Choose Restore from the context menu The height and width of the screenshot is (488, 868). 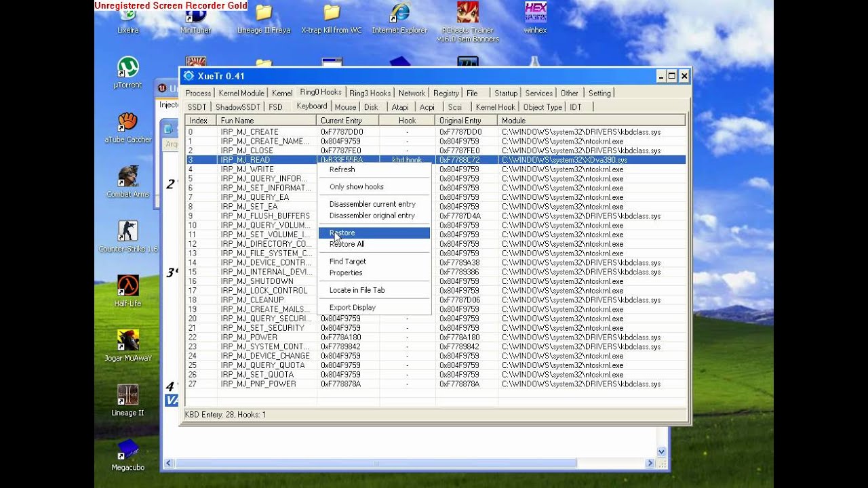click(x=374, y=233)
